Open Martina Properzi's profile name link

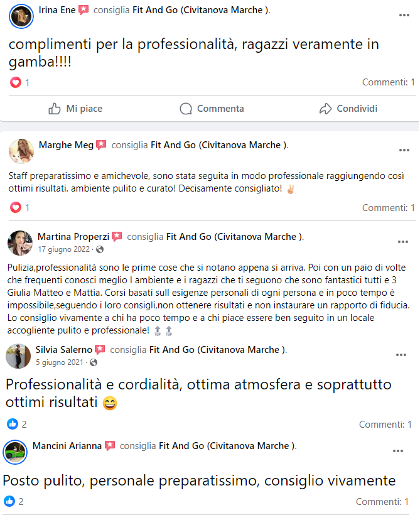(x=73, y=237)
